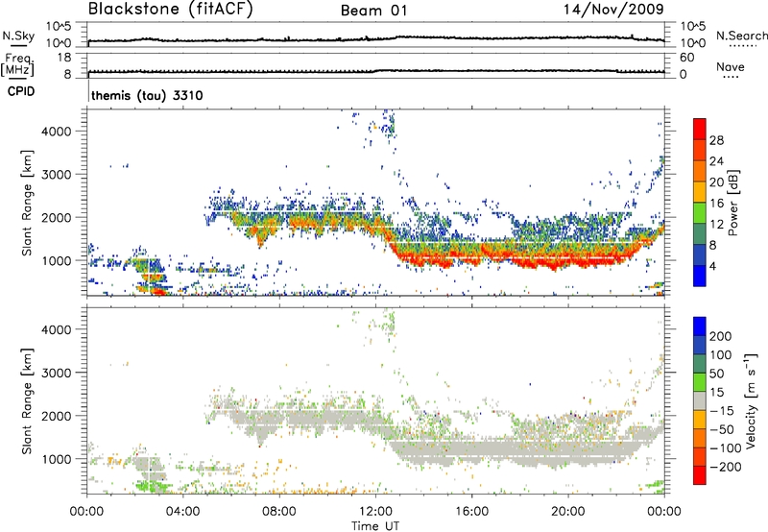Click the "N.Sky" legend label

pyautogui.click(x=18, y=36)
